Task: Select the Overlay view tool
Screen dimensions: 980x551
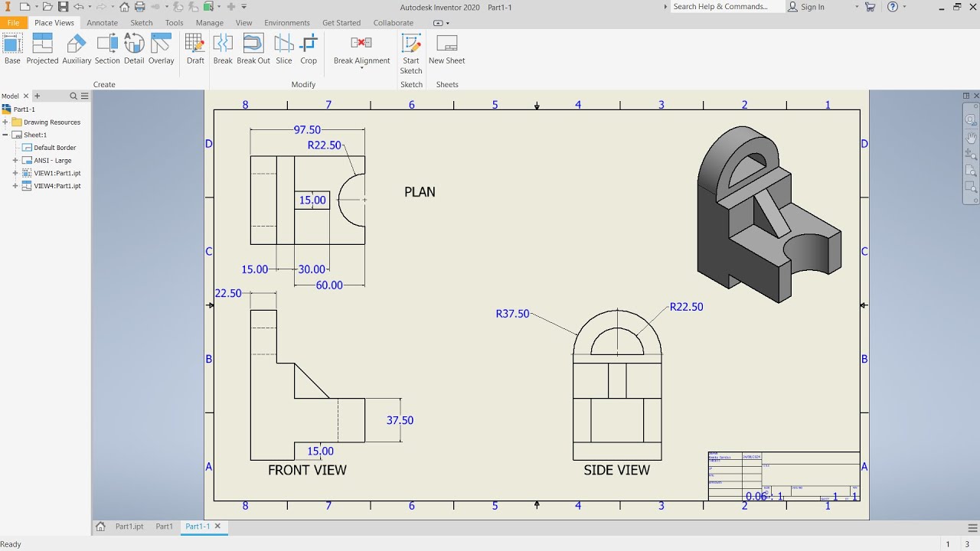Action: click(x=162, y=49)
